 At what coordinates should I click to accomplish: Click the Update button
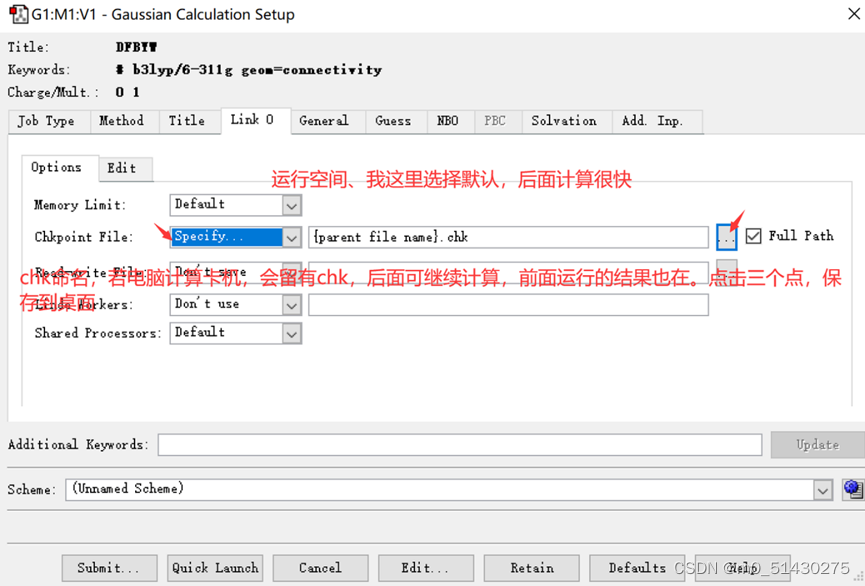[x=816, y=444]
